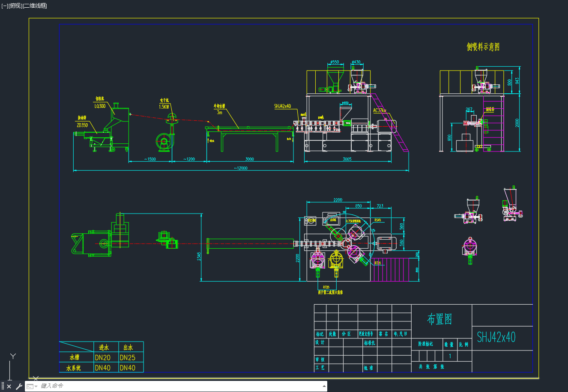568x392 pixels.
Task: Show recent commands list icon
Action: coord(32,386)
